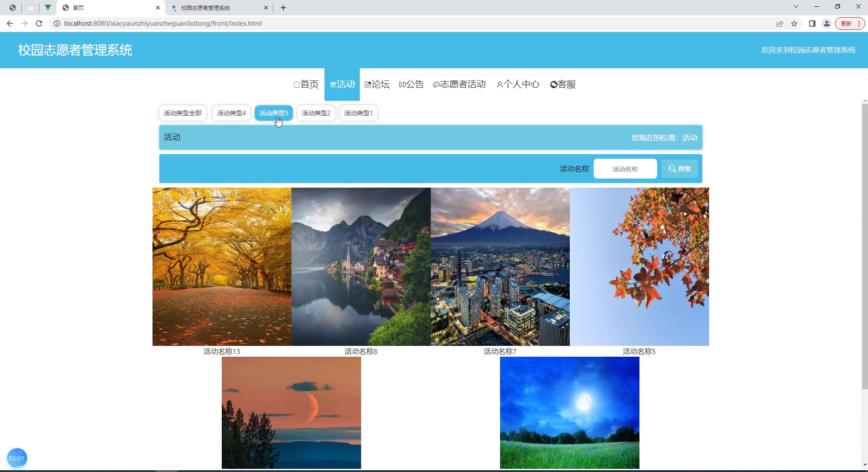Click the Vue pinned tab icon
The width and height of the screenshot is (868, 472).
tap(48, 8)
